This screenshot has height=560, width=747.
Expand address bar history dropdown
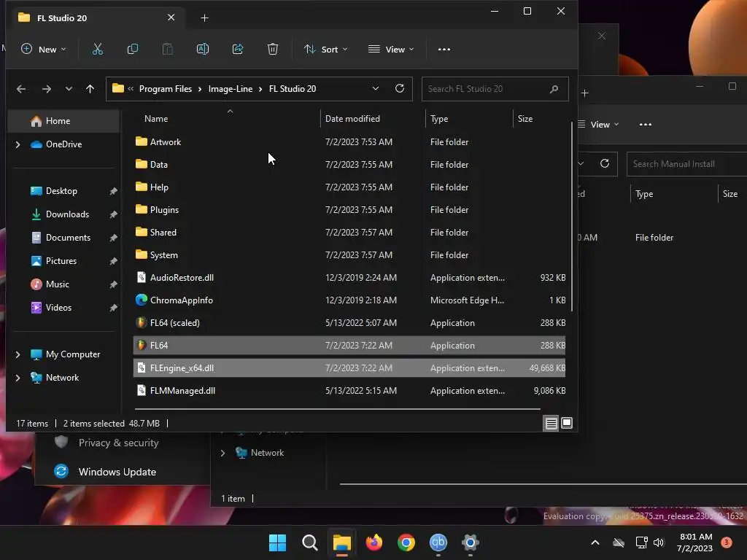coord(376,88)
